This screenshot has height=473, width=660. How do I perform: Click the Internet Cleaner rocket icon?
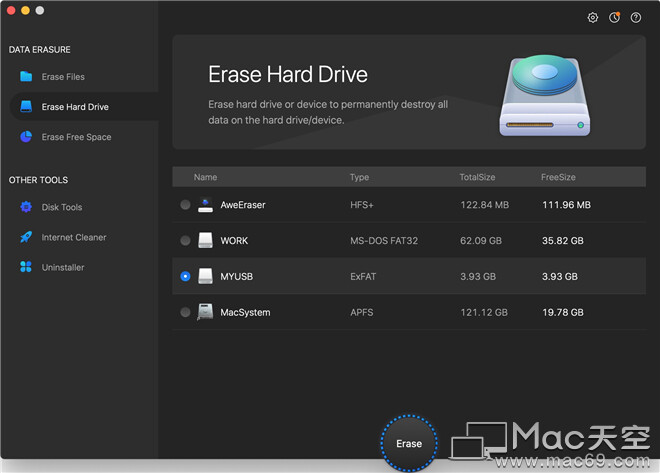[26, 237]
